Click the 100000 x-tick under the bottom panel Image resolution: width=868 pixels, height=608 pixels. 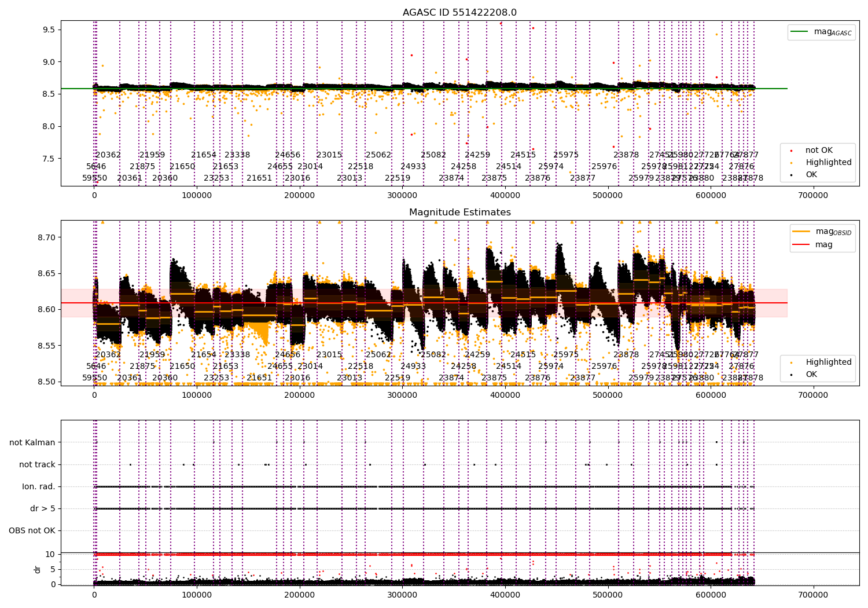coord(197,595)
